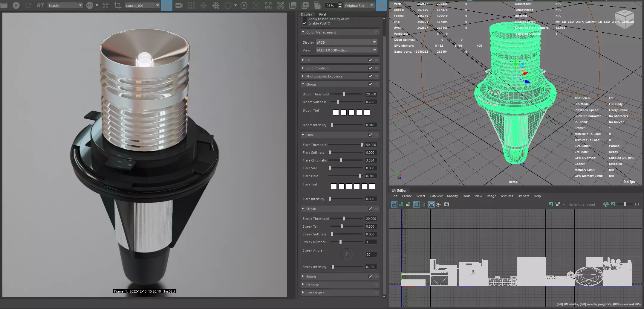Image resolution: width=644 pixels, height=309 pixels.
Task: Click the Flare Halo slider handle
Action: pos(360,176)
